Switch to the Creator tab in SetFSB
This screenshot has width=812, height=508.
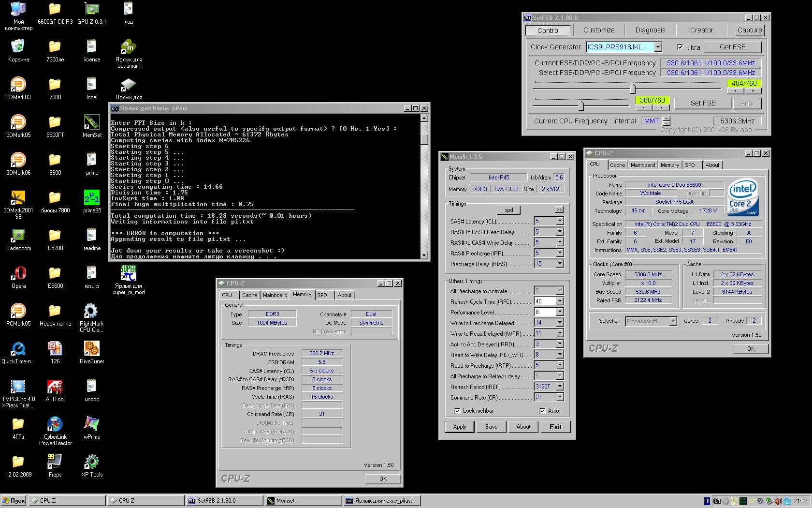point(701,30)
